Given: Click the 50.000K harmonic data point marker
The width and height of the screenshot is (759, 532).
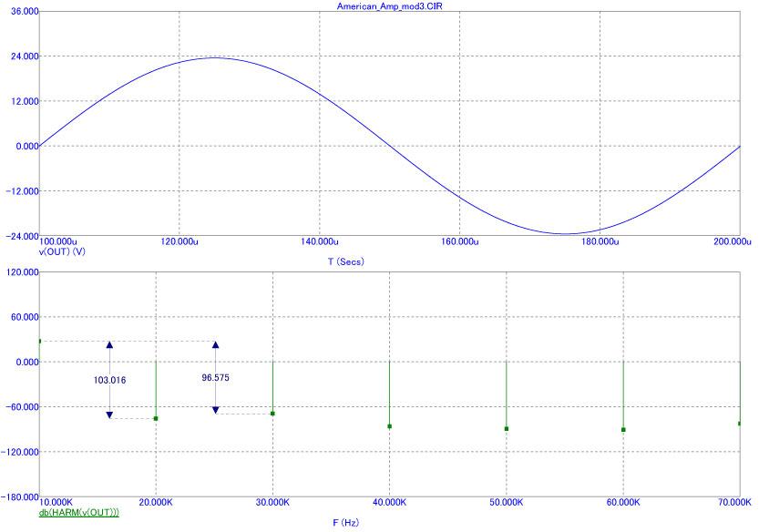Looking at the screenshot, I should click(507, 429).
